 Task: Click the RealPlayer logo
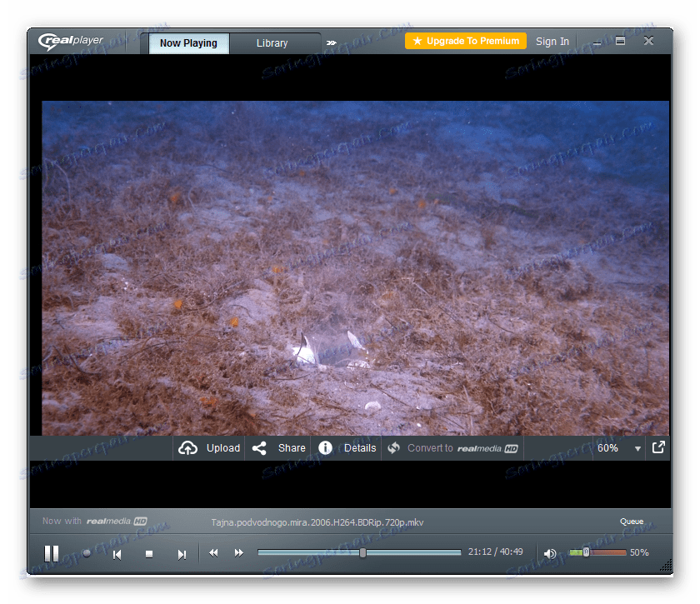[71, 41]
